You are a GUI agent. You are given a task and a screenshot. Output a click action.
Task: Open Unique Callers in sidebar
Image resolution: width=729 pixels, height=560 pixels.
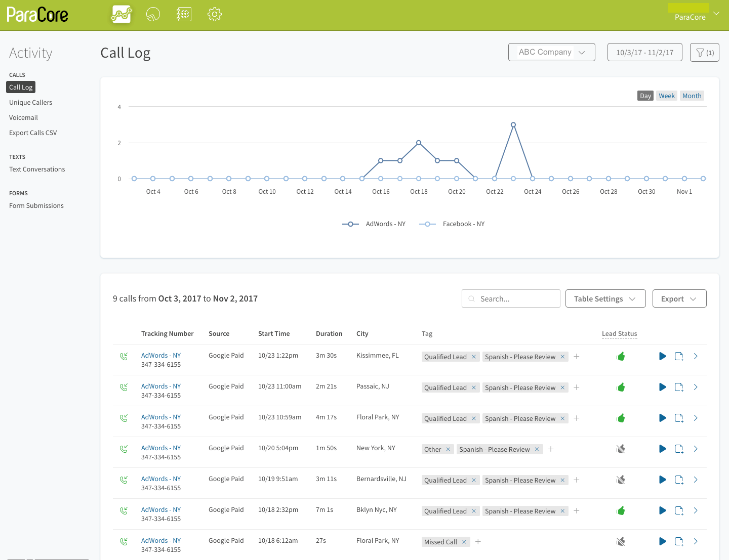(x=30, y=102)
